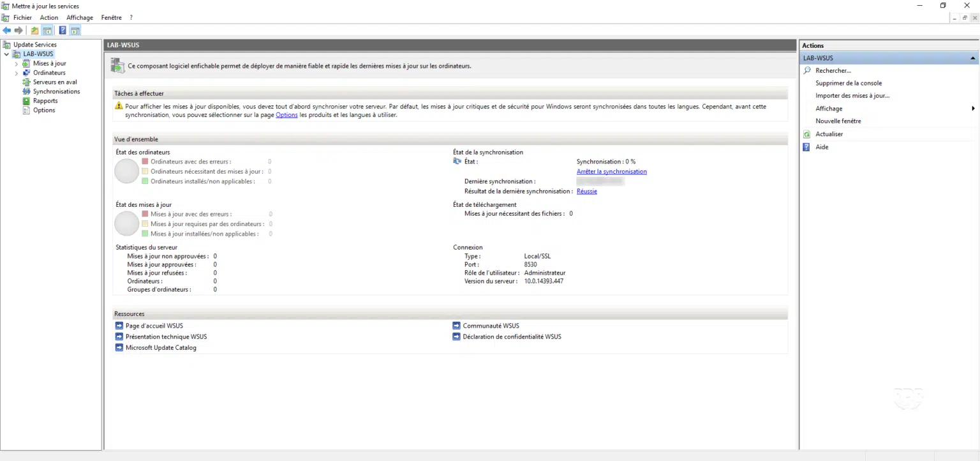Click the synchronisation state icon next to État
Image resolution: width=980 pixels, height=461 pixels.
click(457, 162)
